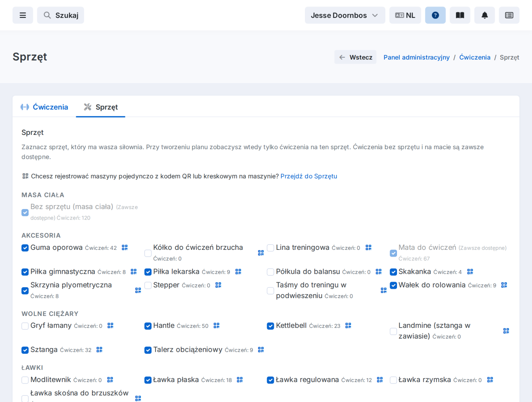
Task: Check the Ławka rzymska checkbox
Action: point(393,380)
